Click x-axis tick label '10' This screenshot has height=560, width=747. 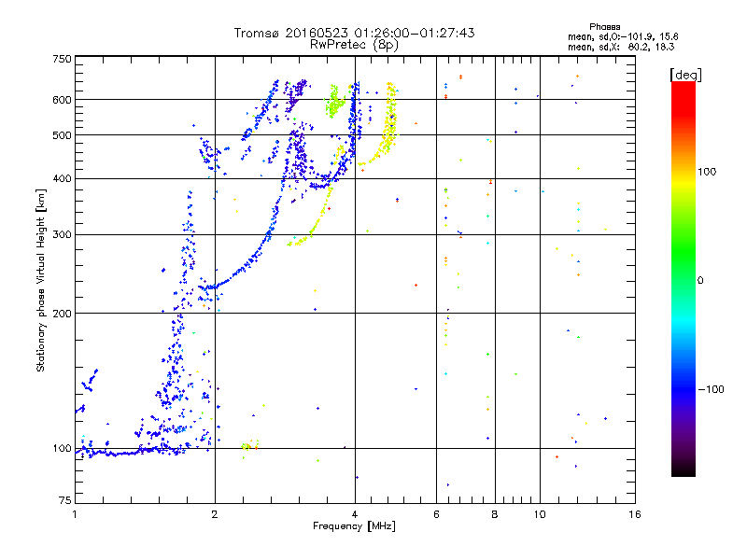[540, 514]
